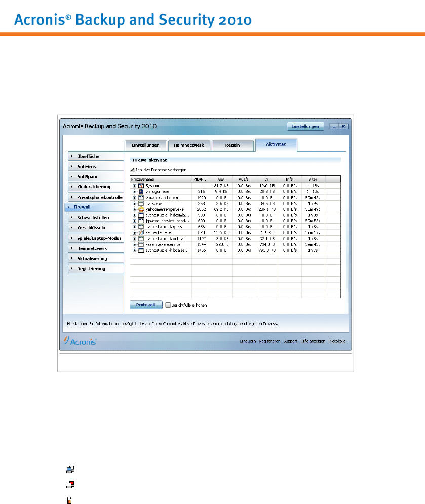The image size is (425, 504).
Task: Sort by Aus/s column header
Action: (244, 179)
